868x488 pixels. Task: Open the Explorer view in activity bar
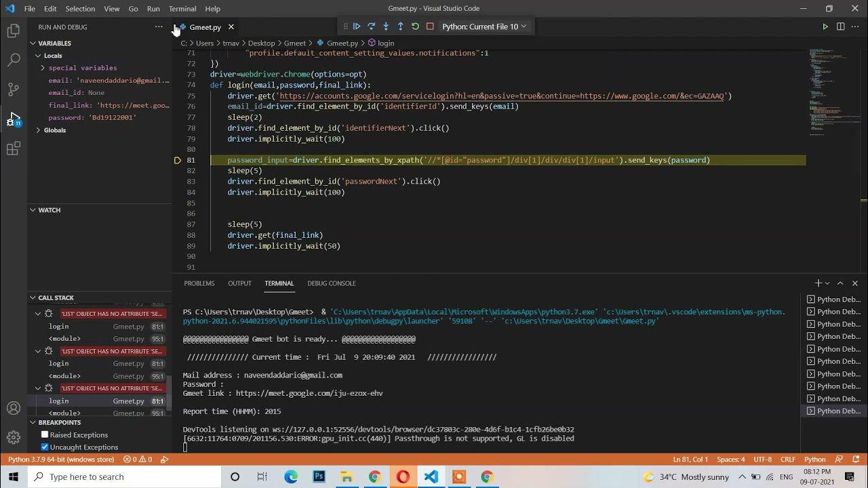[x=13, y=30]
